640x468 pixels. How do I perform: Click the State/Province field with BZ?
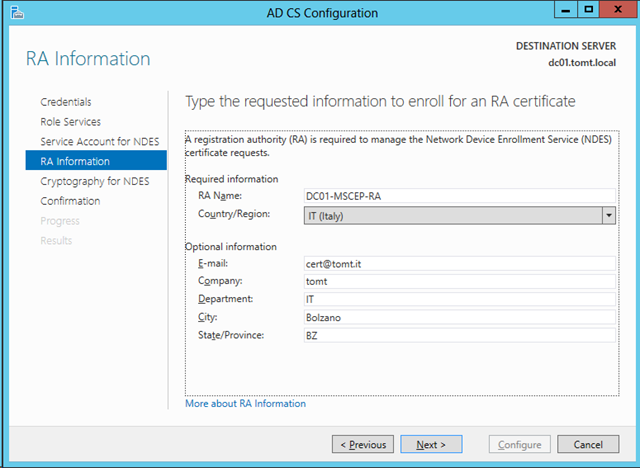click(x=460, y=335)
